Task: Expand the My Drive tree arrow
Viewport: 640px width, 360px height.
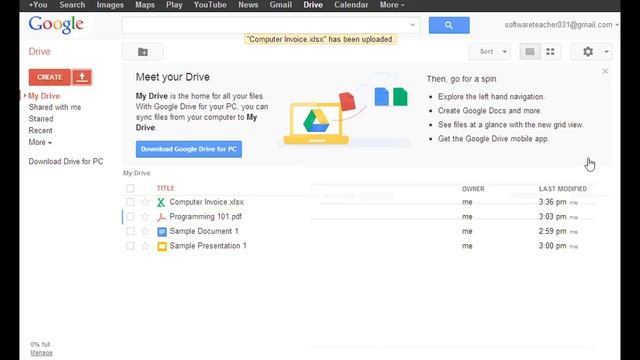Action: pyautogui.click(x=25, y=96)
